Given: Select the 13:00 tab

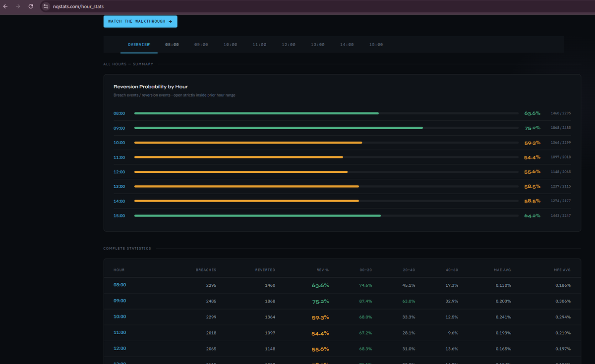Looking at the screenshot, I should coord(318,45).
